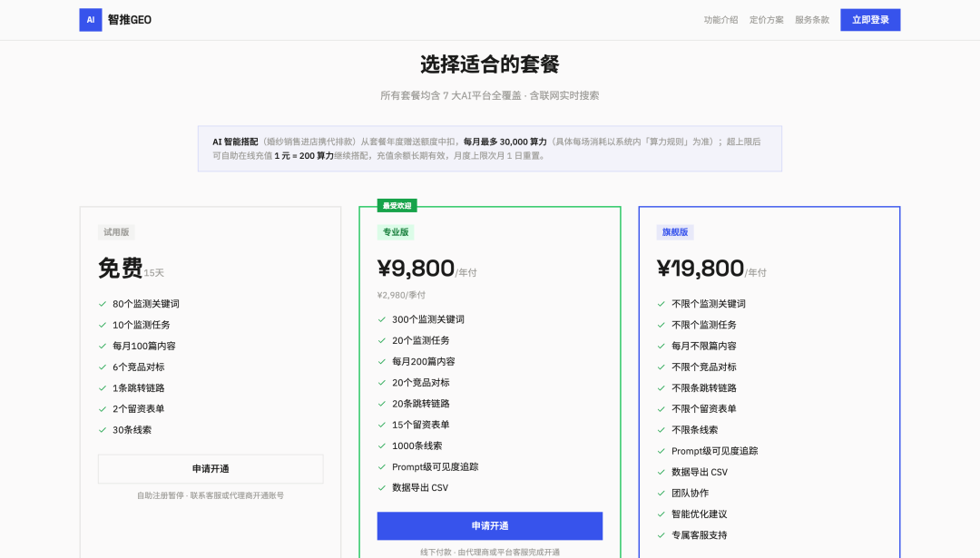Click the 每月不限篇内容 feature
980x558 pixels.
704,347
